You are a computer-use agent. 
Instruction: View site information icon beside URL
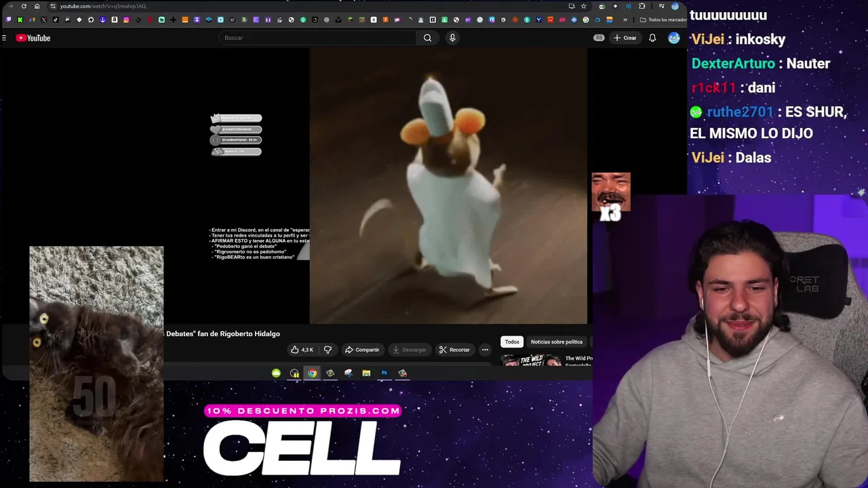pos(52,6)
